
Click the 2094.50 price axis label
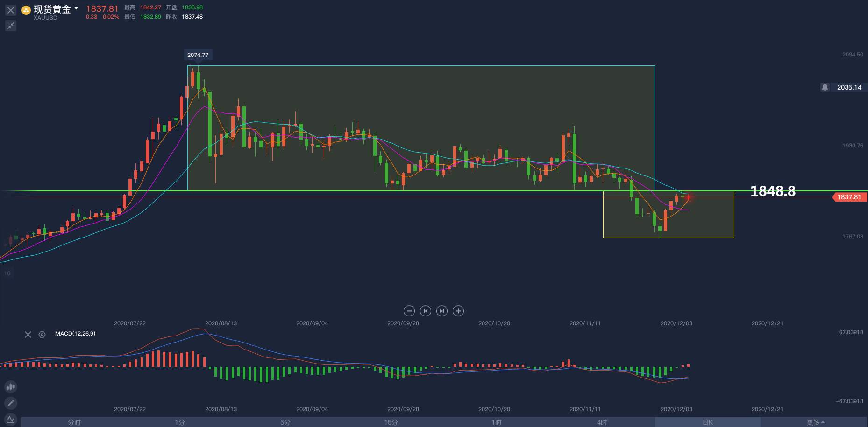(x=853, y=55)
